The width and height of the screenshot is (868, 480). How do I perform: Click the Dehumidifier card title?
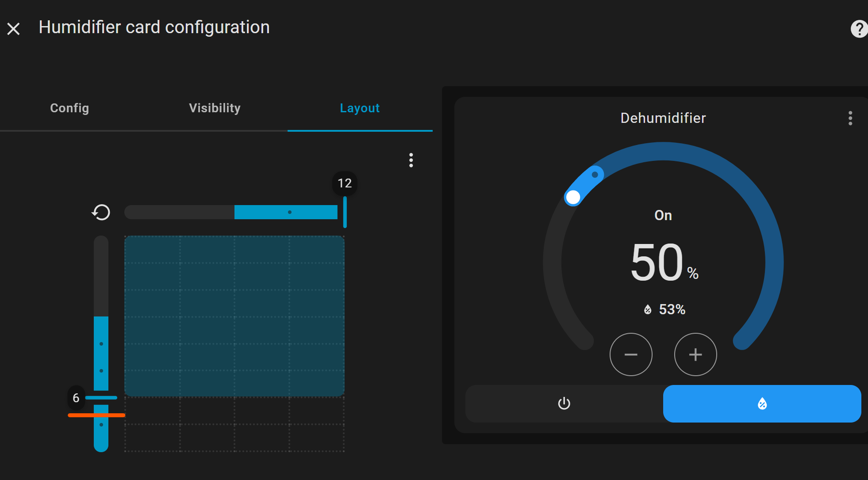tap(663, 118)
